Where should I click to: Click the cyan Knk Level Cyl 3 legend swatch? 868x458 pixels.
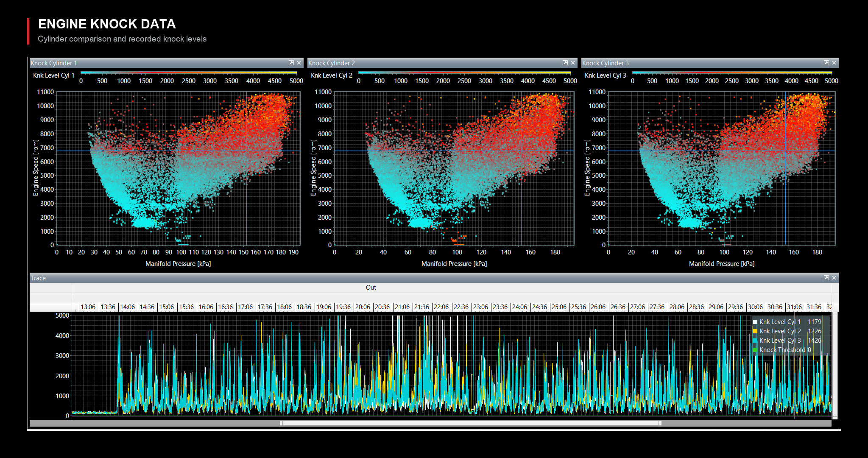coord(755,341)
